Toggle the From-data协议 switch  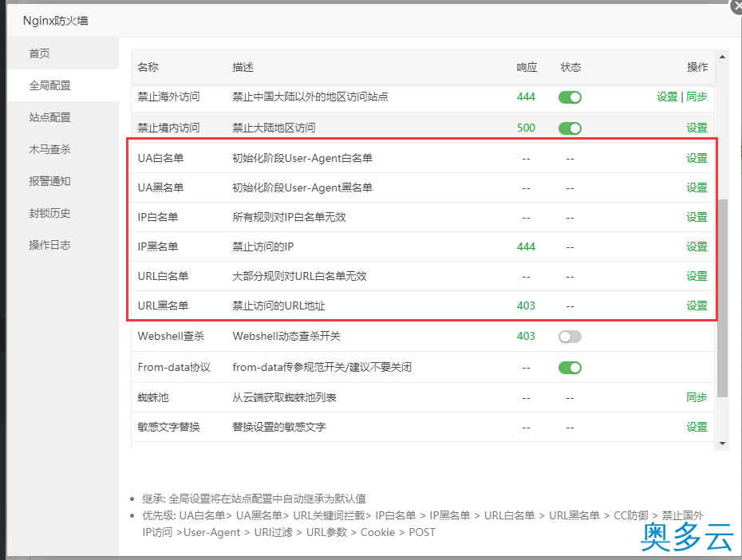570,368
